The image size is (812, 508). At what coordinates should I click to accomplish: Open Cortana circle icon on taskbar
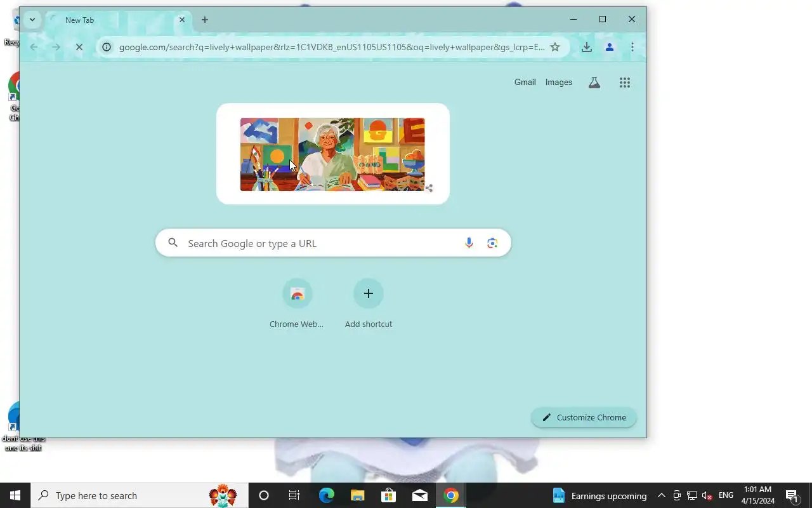click(264, 495)
